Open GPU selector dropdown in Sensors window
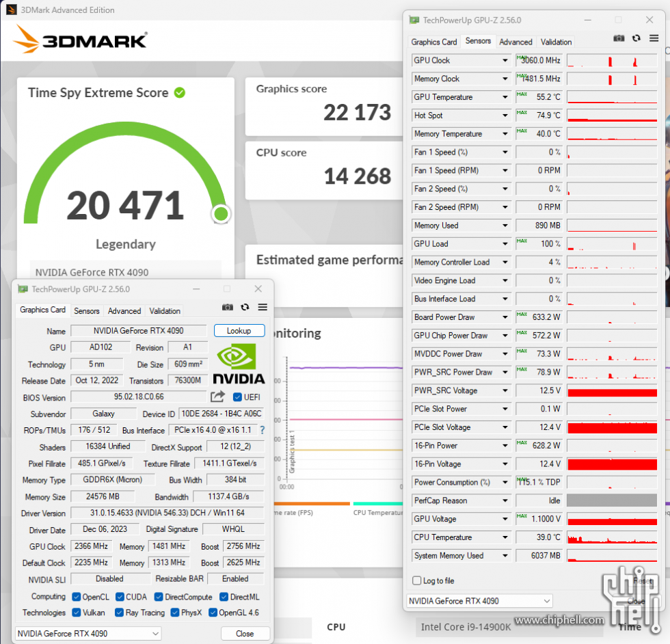The width and height of the screenshot is (670, 644). (479, 601)
